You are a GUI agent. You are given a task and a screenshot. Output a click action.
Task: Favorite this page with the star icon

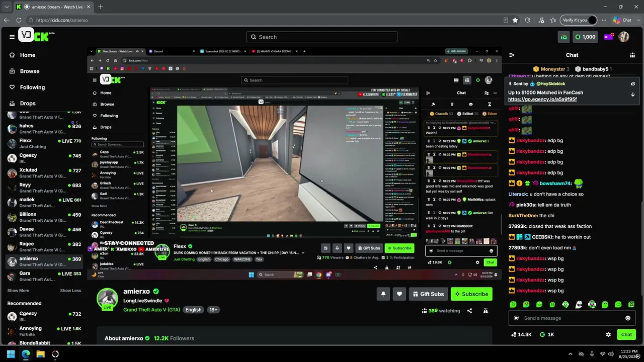coord(515,20)
